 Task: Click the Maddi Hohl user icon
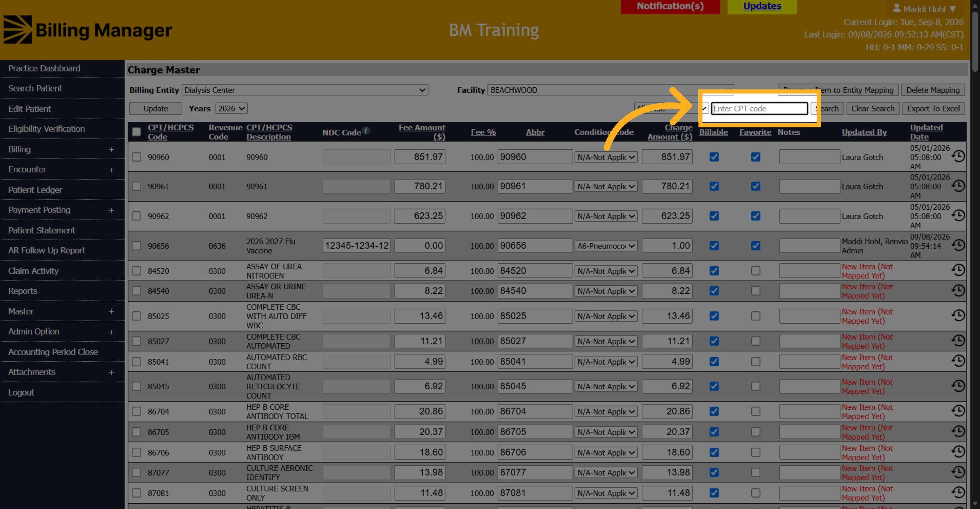897,8
